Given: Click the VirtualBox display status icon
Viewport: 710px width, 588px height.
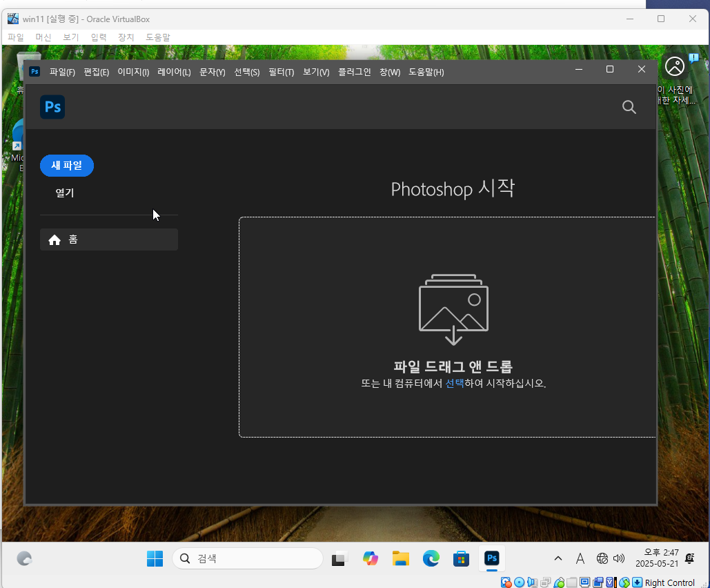Looking at the screenshot, I should [584, 582].
